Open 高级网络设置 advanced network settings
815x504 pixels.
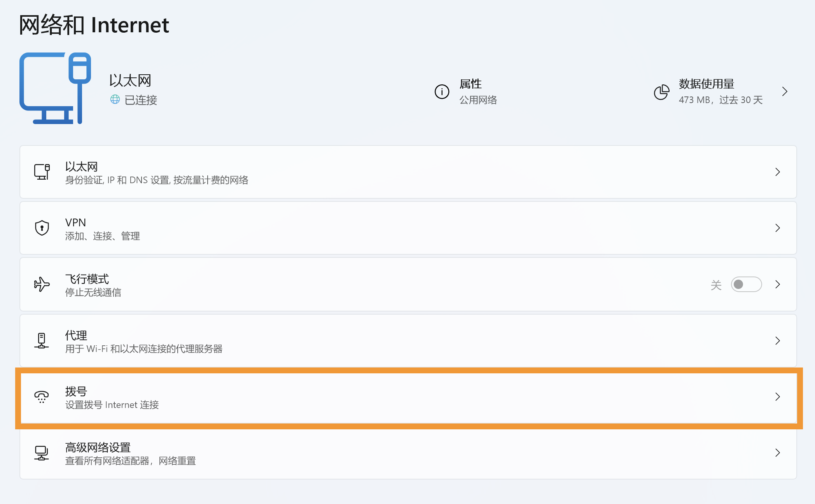coord(408,453)
